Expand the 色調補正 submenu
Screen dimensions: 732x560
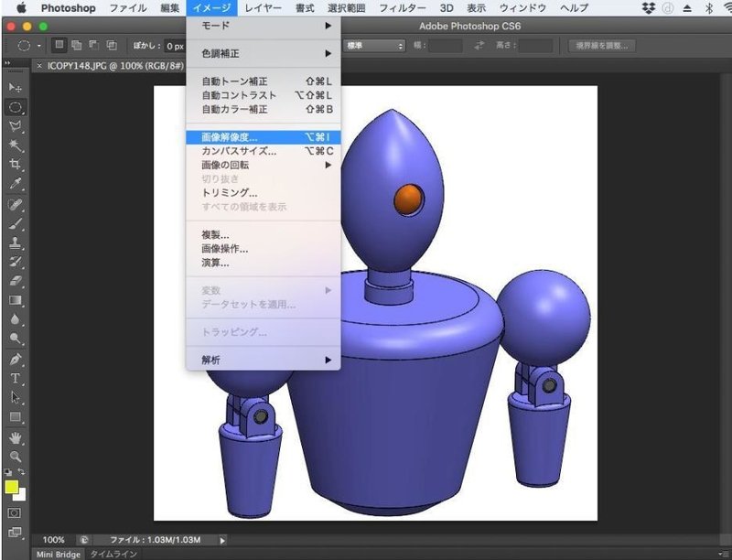click(264, 54)
